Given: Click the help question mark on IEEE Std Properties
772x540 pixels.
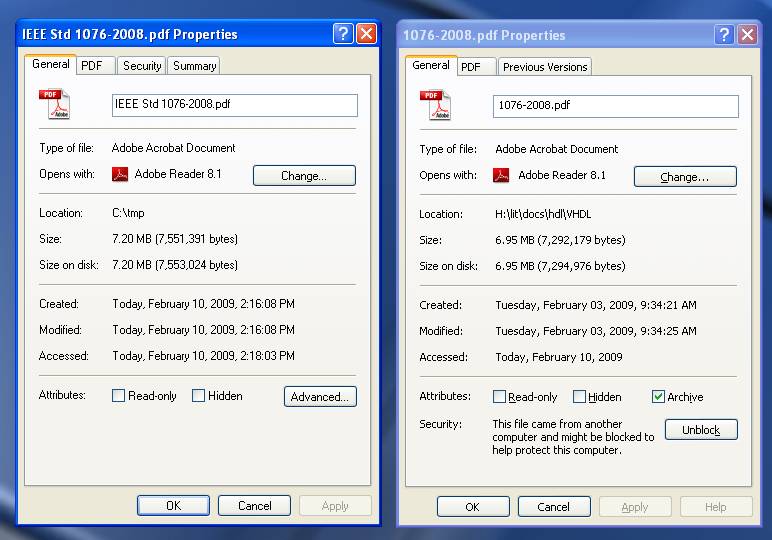Looking at the screenshot, I should pos(343,34).
